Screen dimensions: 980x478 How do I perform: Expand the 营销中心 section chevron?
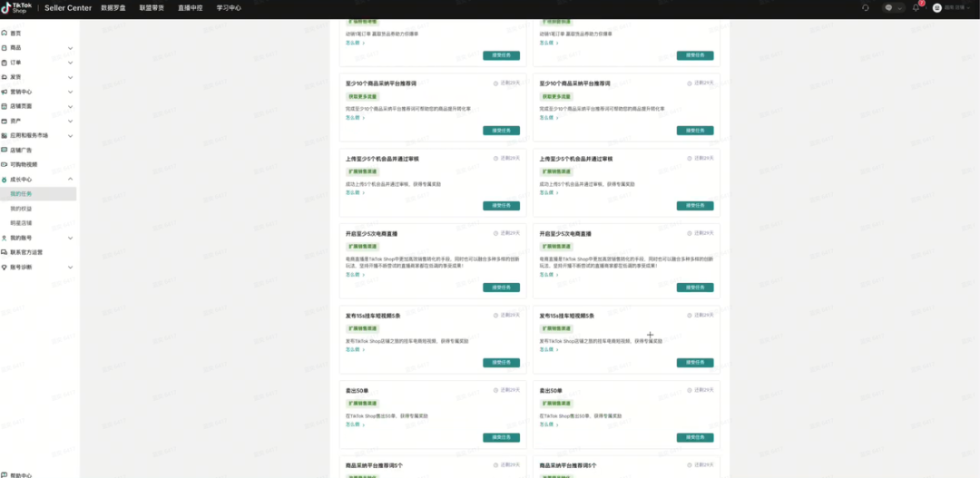(x=70, y=92)
